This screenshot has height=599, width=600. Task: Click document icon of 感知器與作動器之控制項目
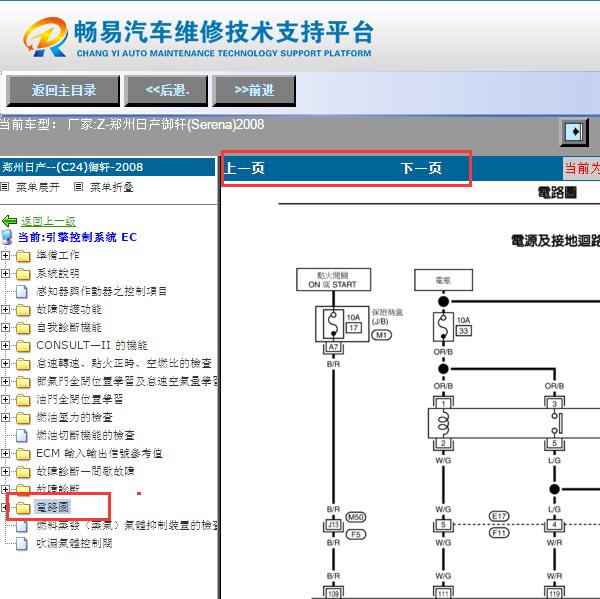point(22,292)
